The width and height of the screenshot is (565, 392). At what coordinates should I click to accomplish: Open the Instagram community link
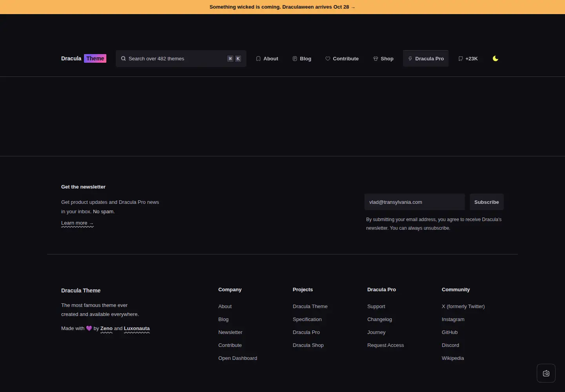[453, 319]
